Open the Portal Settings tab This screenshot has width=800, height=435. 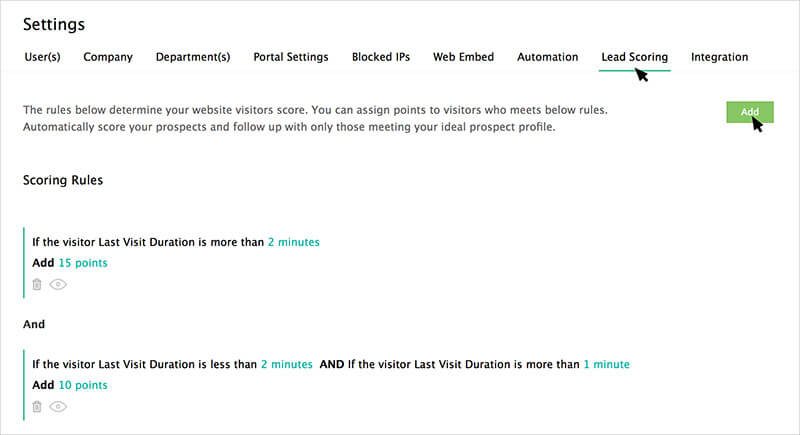[x=291, y=57]
